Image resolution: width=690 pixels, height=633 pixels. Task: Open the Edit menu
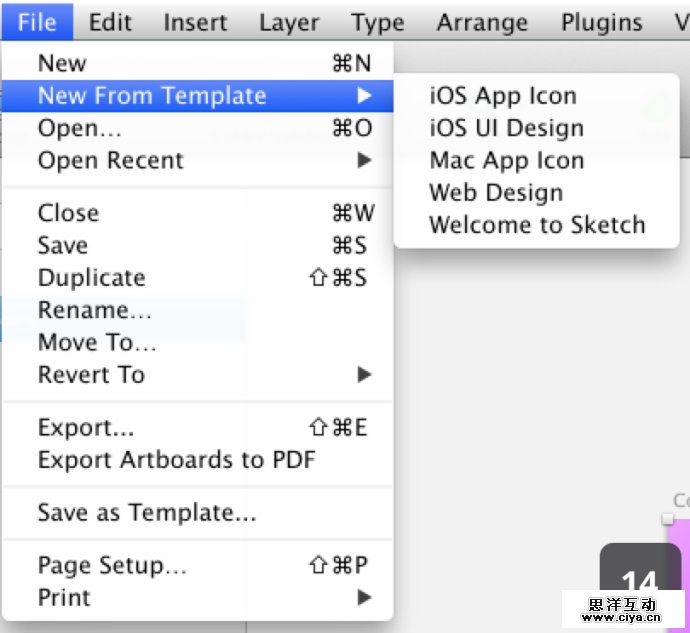[110, 21]
